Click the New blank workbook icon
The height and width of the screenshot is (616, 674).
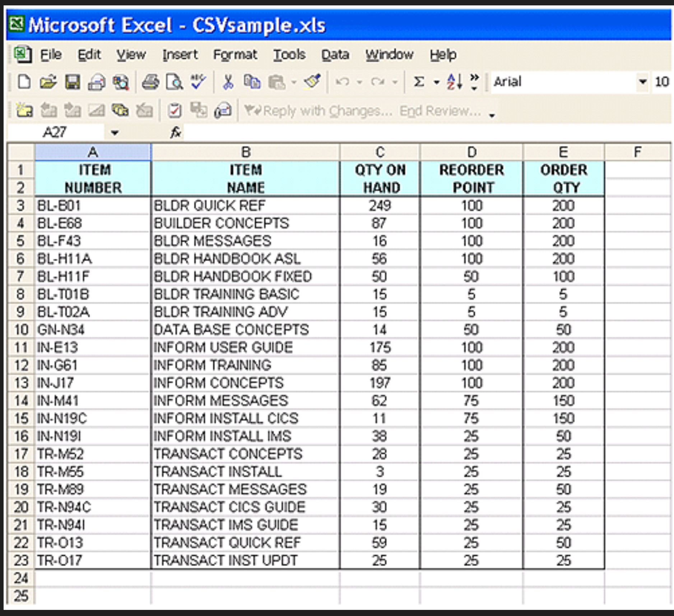pyautogui.click(x=24, y=82)
